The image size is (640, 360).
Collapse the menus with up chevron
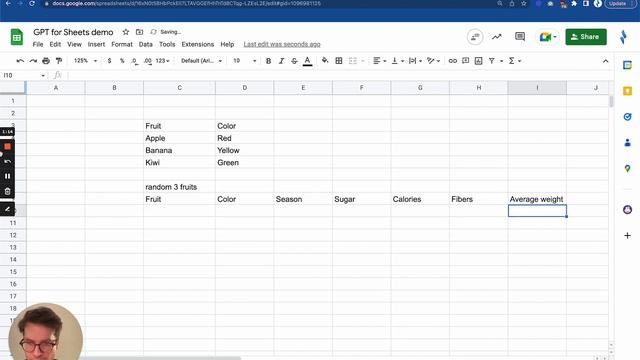tap(605, 61)
